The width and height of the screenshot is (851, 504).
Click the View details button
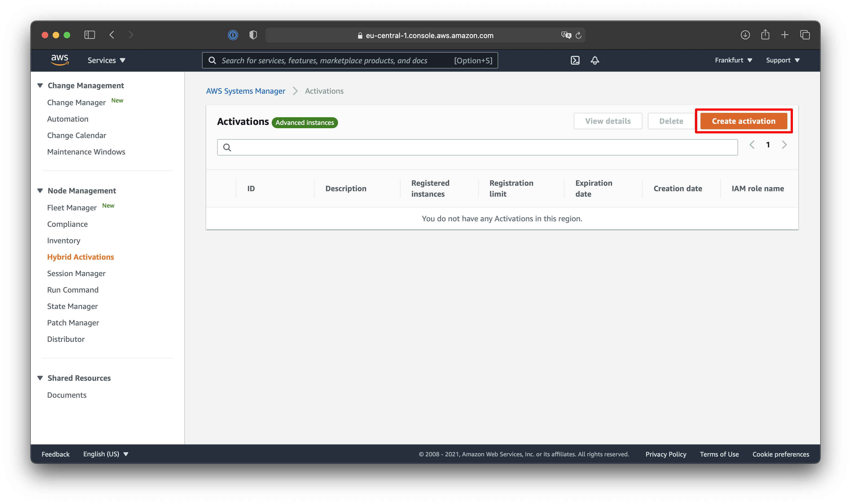pyautogui.click(x=607, y=121)
